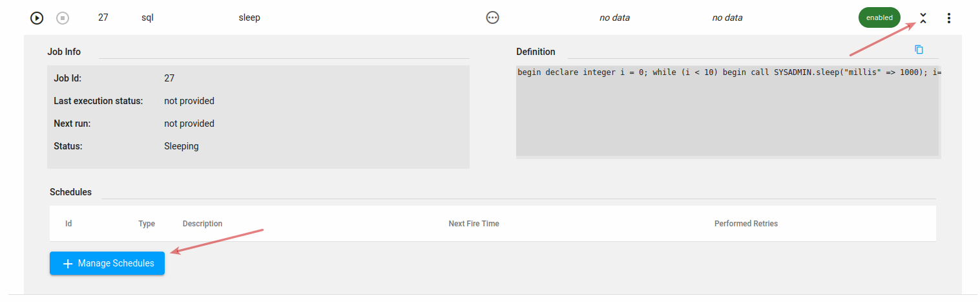Viewport: 980px width, 302px height.
Task: Run the sleep job with play icon
Action: 37,18
